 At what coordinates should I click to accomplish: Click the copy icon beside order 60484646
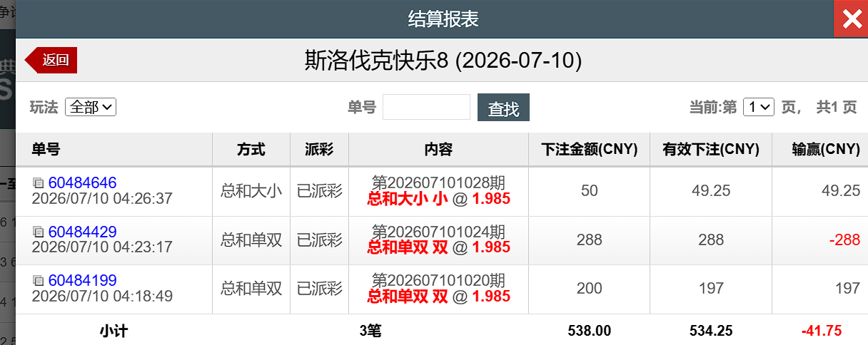39,183
